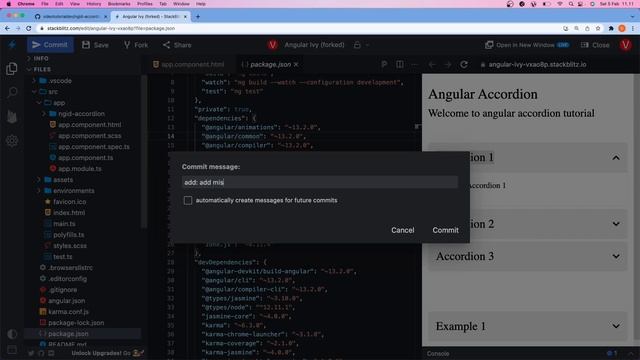Image resolution: width=640 pixels, height=360 pixels.
Task: Click the Share button
Action: (x=177, y=45)
